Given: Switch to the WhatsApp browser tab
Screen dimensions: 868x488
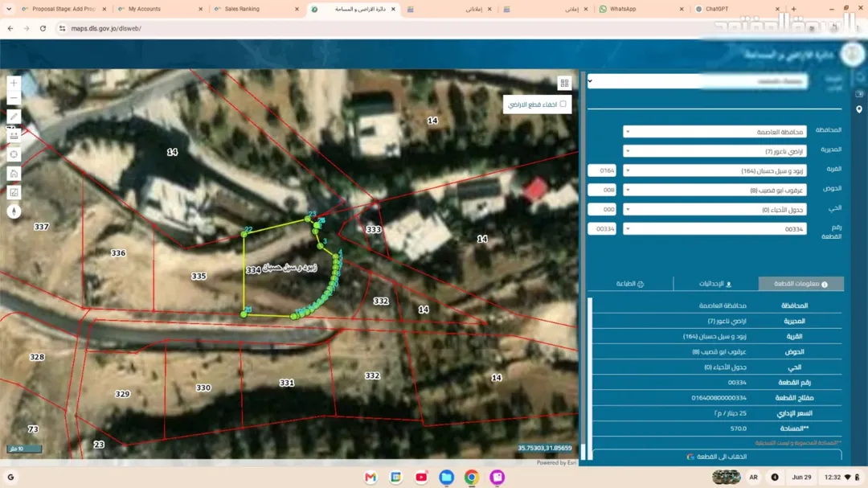Looking at the screenshot, I should point(641,9).
